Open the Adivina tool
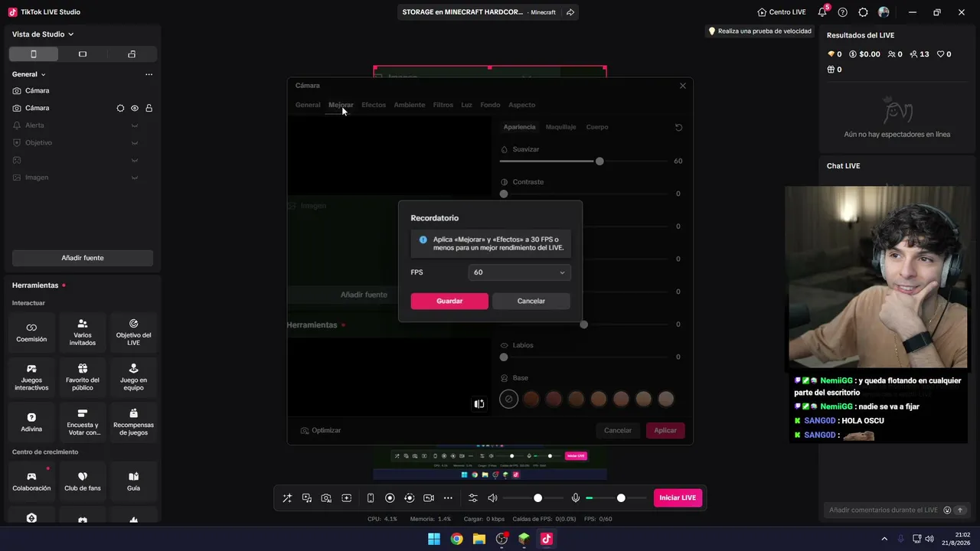 (x=31, y=422)
